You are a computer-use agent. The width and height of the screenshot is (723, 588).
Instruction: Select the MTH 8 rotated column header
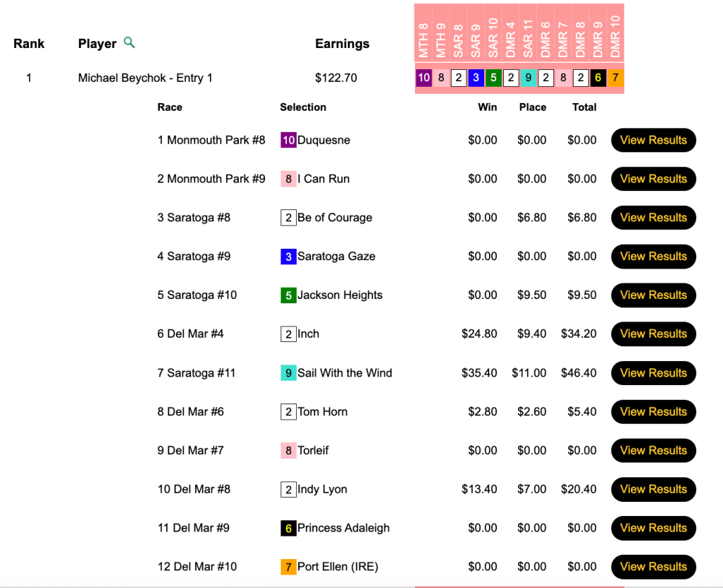click(x=423, y=42)
